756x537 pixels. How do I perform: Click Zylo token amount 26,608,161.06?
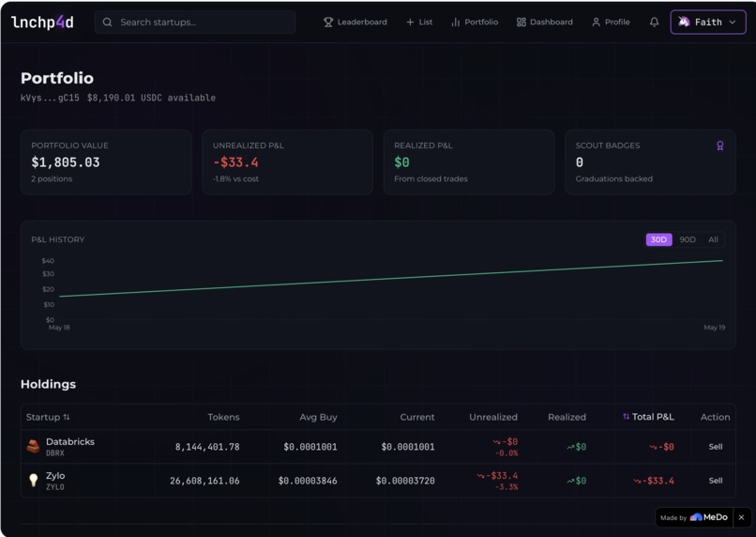point(204,481)
